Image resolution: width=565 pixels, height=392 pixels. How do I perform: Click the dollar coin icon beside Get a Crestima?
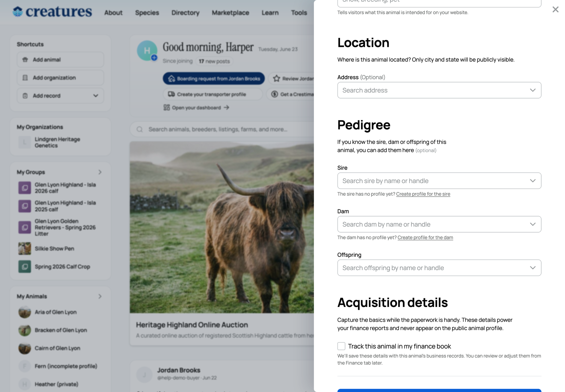tap(274, 94)
